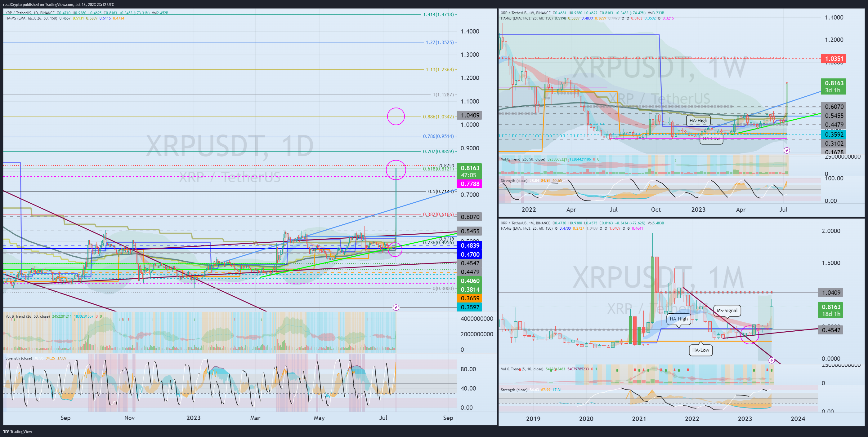Image resolution: width=868 pixels, height=437 pixels.
Task: Click the magenta 0.7788 price tag
Action: 469,184
